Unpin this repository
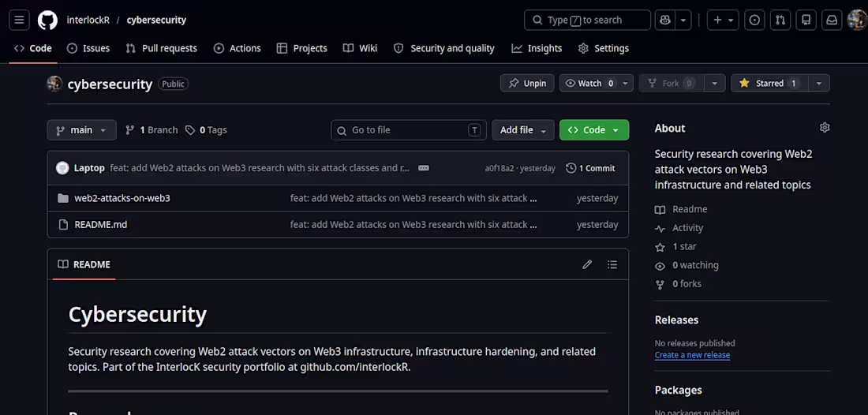The width and height of the screenshot is (868, 415). click(528, 83)
